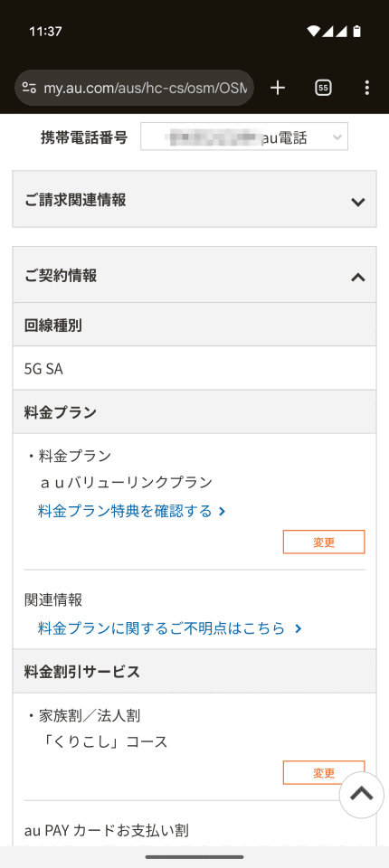Tap the site info icon in the address bar

click(29, 88)
